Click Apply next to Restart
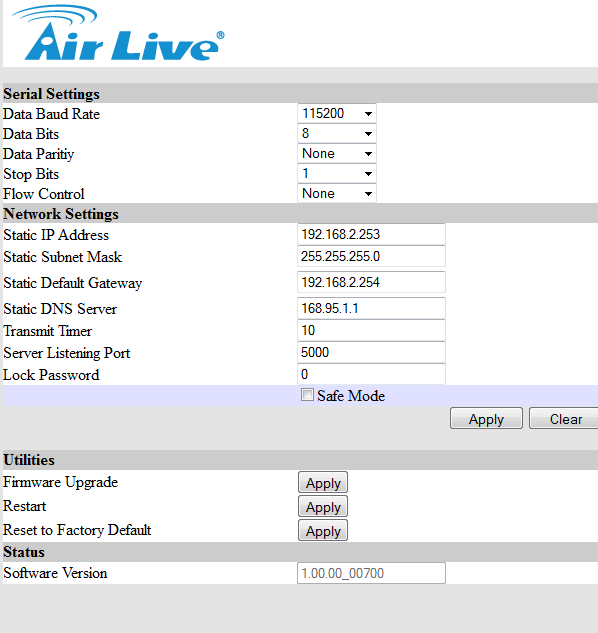Viewport: 598px width, 633px height. pos(323,507)
